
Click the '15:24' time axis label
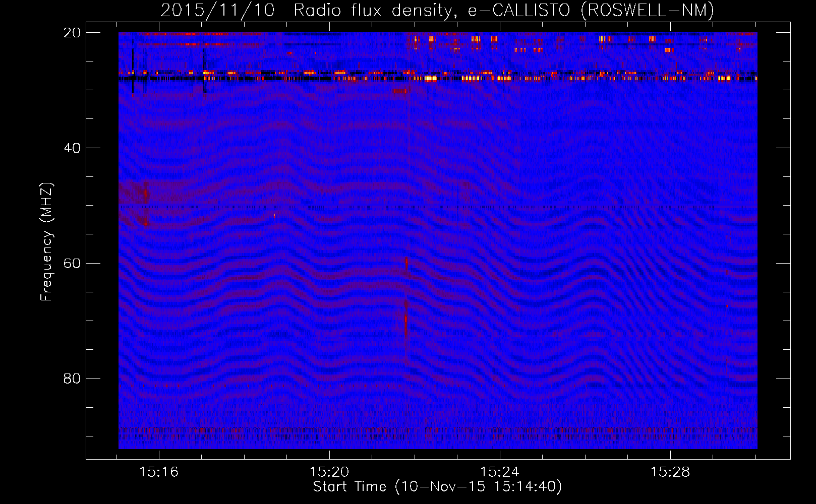tap(500, 472)
